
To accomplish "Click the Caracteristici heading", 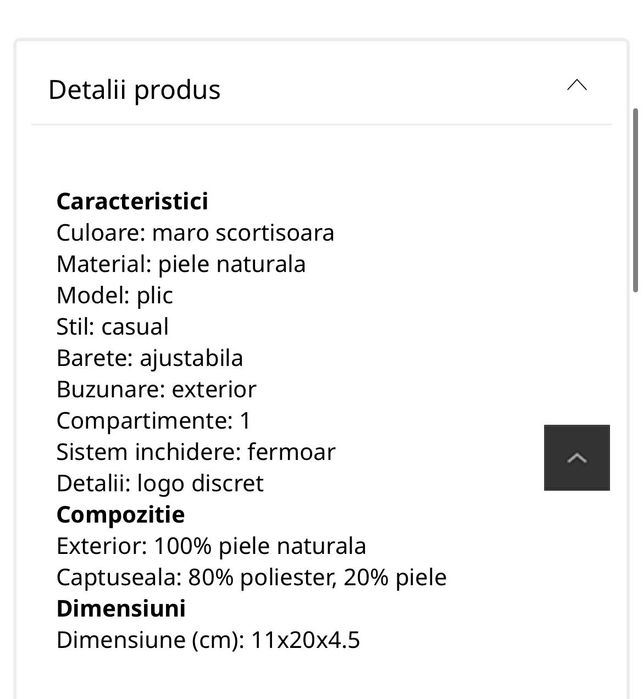I will tap(132, 201).
